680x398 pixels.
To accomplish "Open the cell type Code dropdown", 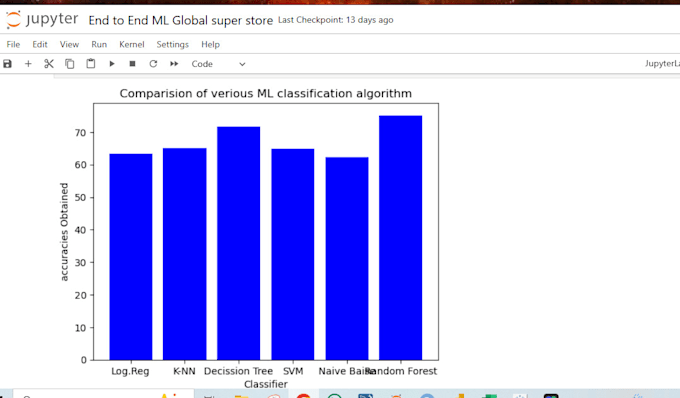I will pos(219,64).
